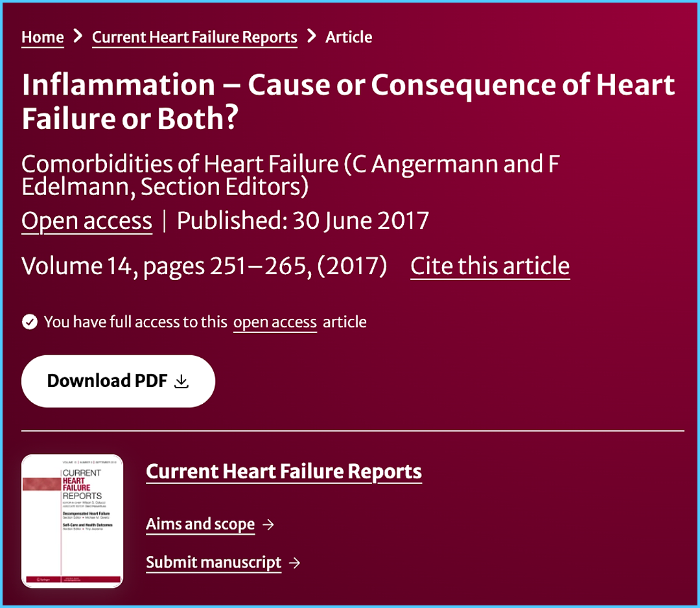Open Current Heart Failure Reports breadcrumb
Screen dimensions: 700x608
click(x=194, y=37)
